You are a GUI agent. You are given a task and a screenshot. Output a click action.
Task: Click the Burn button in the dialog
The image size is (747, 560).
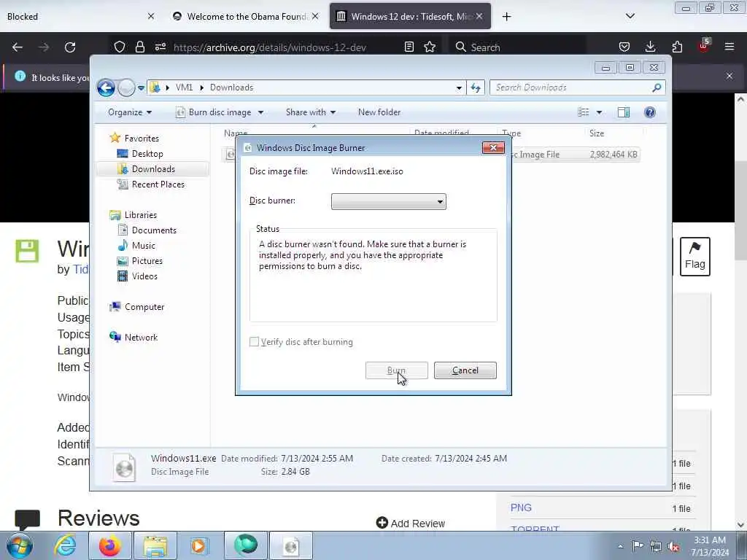[396, 370]
